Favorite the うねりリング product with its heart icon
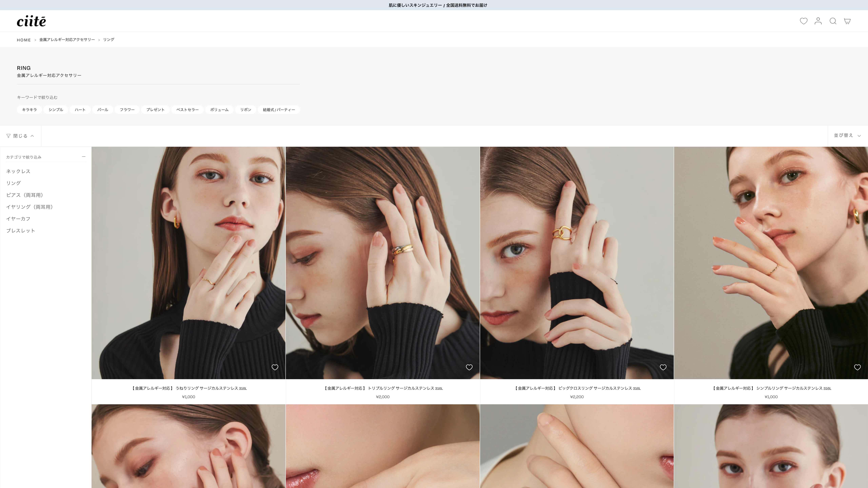This screenshot has width=868, height=488. click(x=275, y=367)
